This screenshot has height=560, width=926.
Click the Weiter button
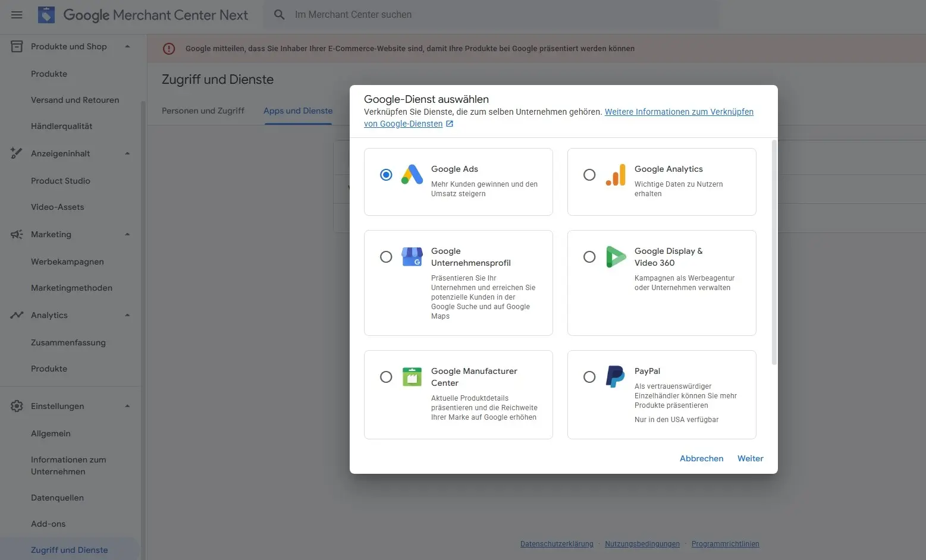[x=750, y=458]
